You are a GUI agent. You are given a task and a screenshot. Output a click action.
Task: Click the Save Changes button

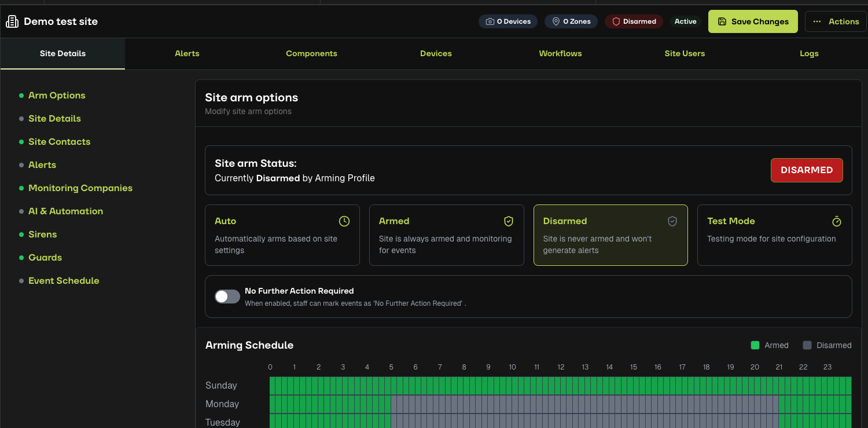coord(753,21)
